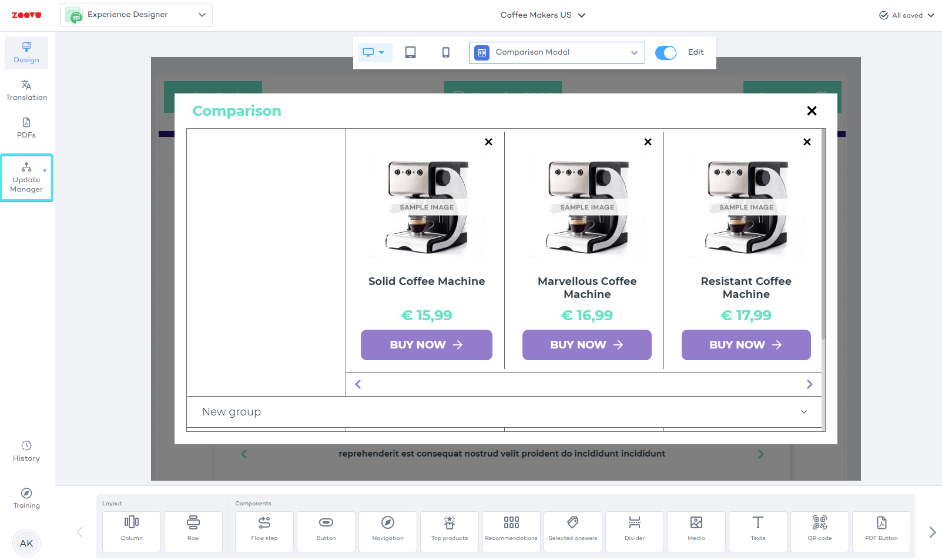Open the History panel

pyautogui.click(x=26, y=451)
